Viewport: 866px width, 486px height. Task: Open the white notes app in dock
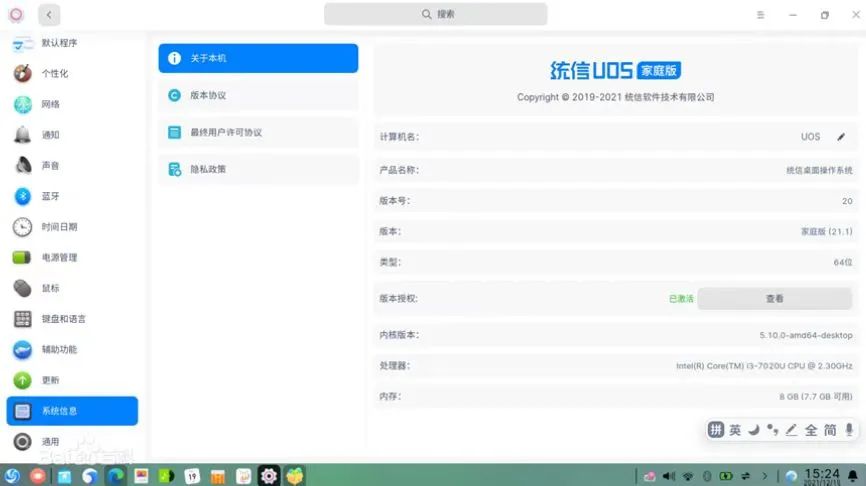click(x=244, y=476)
